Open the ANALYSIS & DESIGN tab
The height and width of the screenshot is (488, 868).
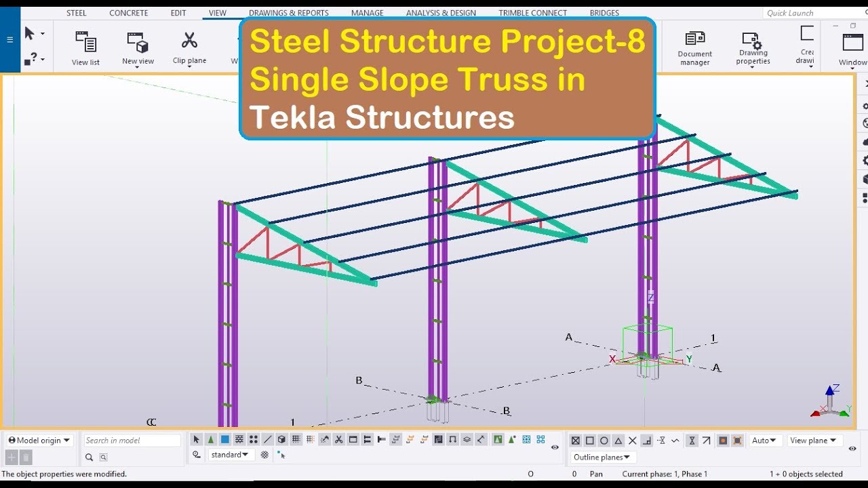441,13
